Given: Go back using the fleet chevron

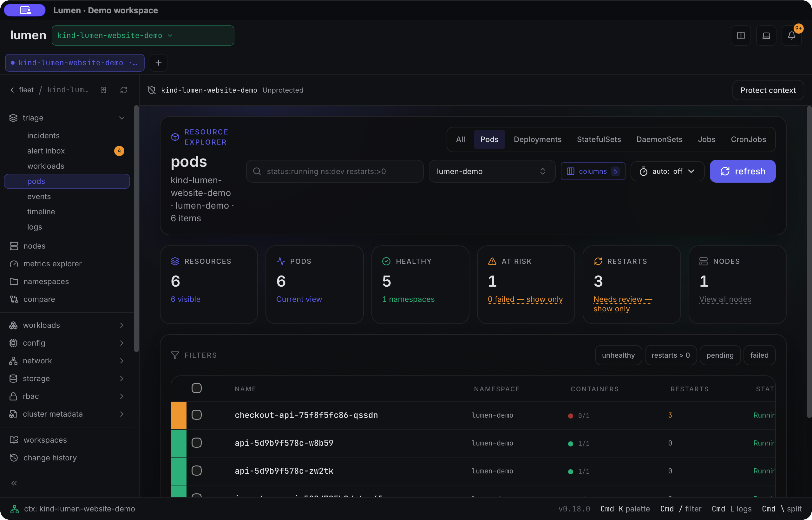Looking at the screenshot, I should click(12, 90).
